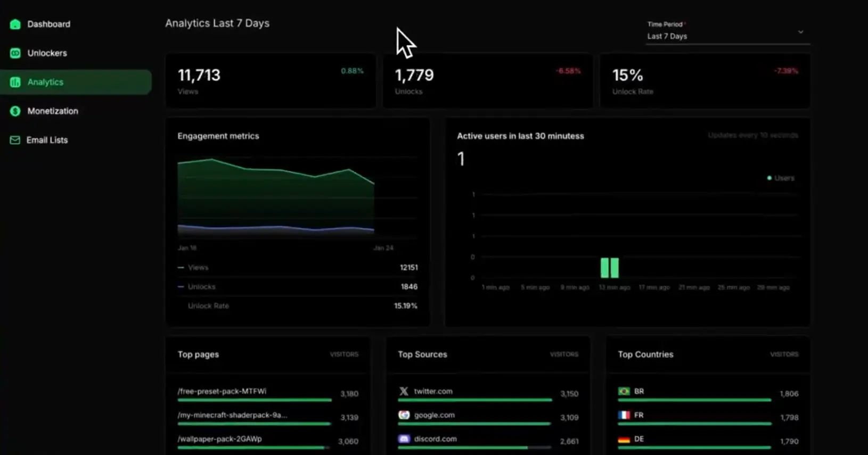Click the Brazil flag icon
Viewport: 868px width, 455px height.
[624, 391]
